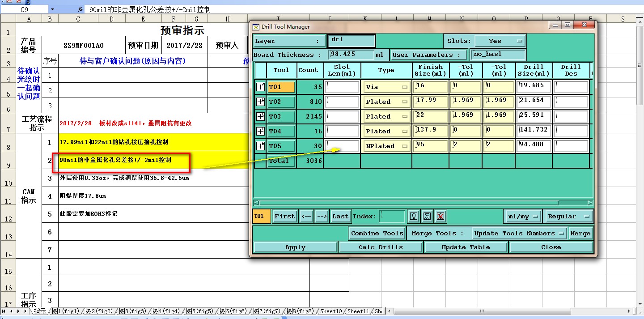Click column header C in Excel
The image size is (644, 319).
click(x=78, y=19)
